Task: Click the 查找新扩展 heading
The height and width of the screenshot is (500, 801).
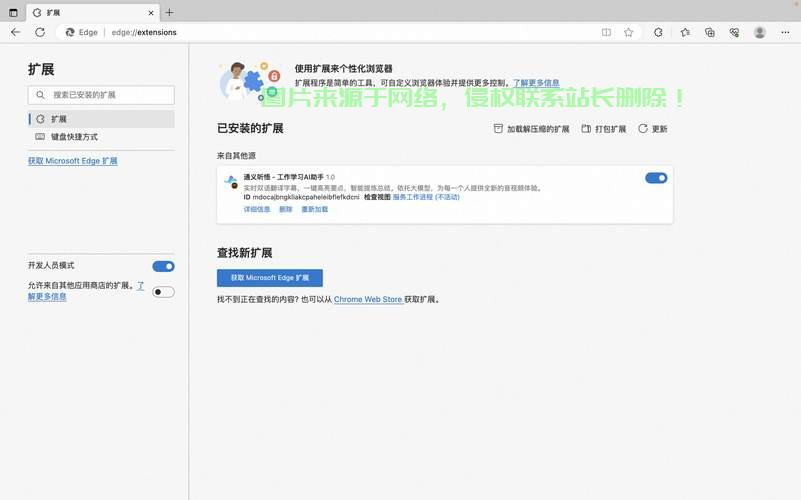Action: 244,253
